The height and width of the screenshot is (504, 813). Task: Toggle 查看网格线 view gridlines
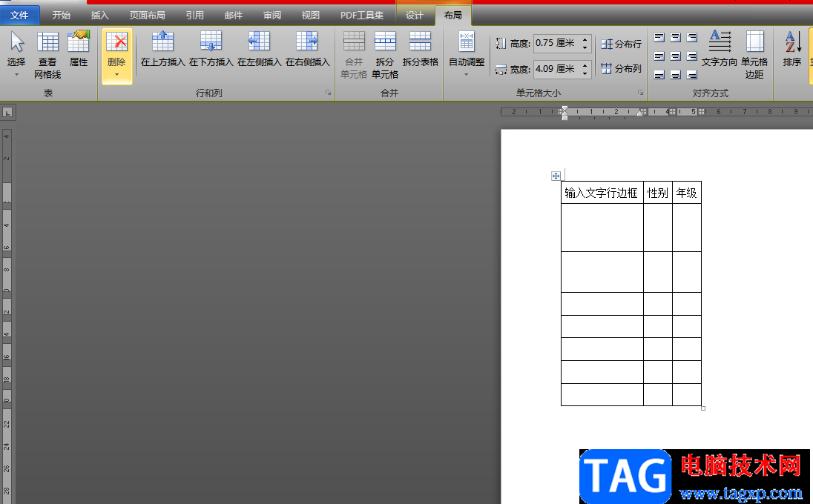pos(47,54)
